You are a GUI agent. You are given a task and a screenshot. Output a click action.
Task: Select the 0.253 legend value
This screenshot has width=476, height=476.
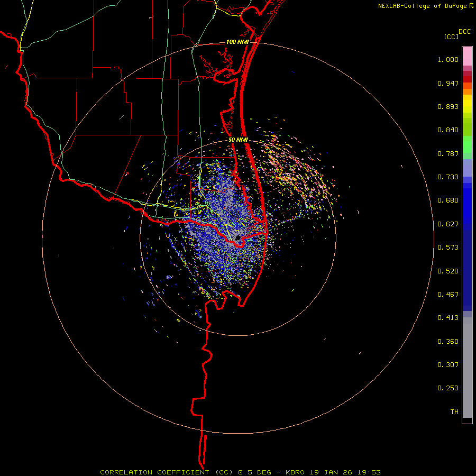coord(448,388)
